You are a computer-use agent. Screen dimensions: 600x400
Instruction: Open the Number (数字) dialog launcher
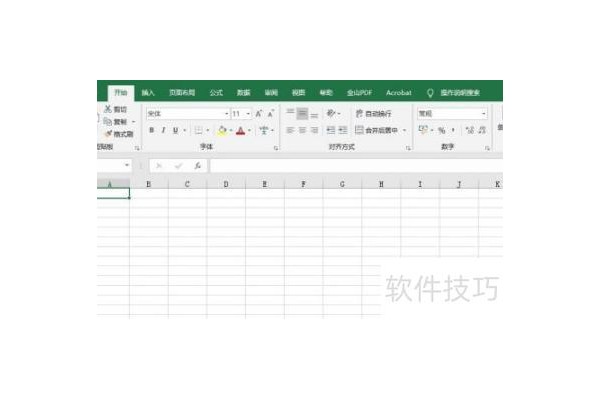pos(487,148)
